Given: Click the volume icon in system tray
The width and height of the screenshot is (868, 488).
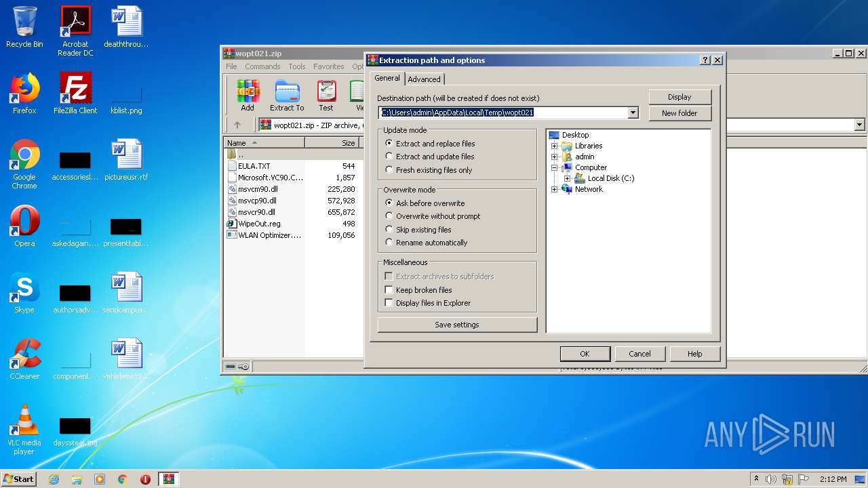Looking at the screenshot, I should (x=771, y=479).
